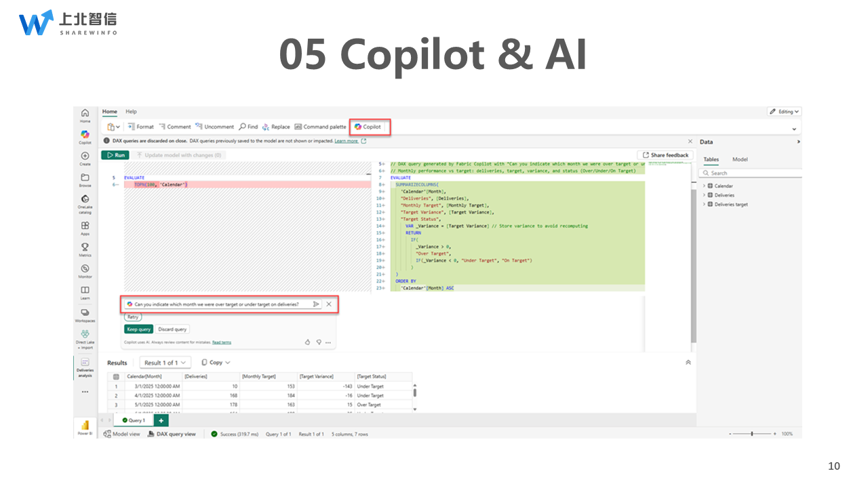868x488 pixels.
Task: Open the Read terms link
Action: click(x=222, y=342)
